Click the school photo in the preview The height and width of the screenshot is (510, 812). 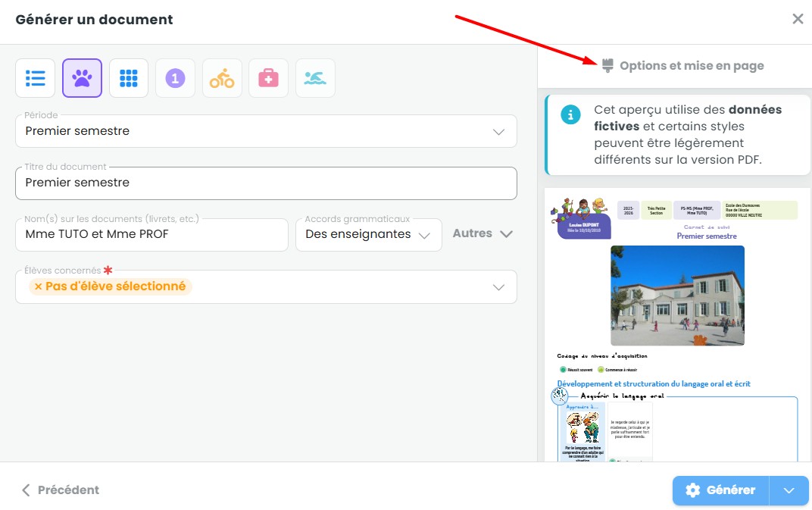click(676, 296)
